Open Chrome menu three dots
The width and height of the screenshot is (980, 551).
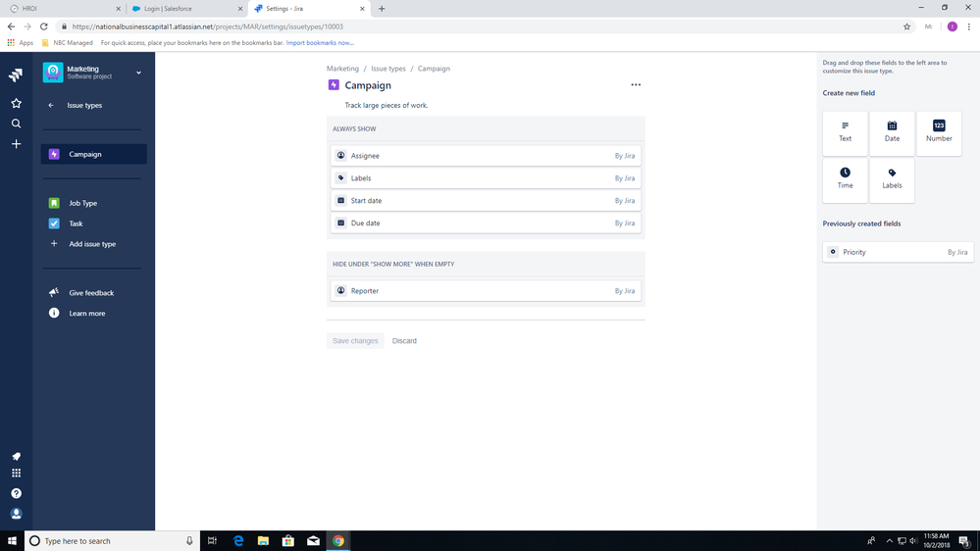(969, 26)
